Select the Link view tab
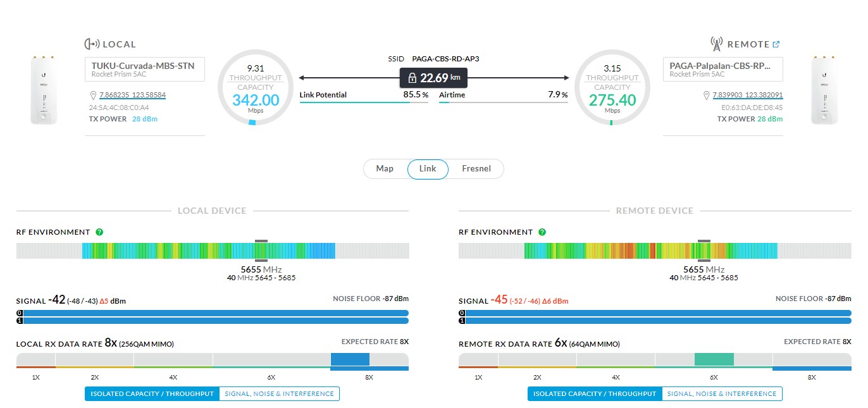The width and height of the screenshot is (868, 408). point(428,169)
